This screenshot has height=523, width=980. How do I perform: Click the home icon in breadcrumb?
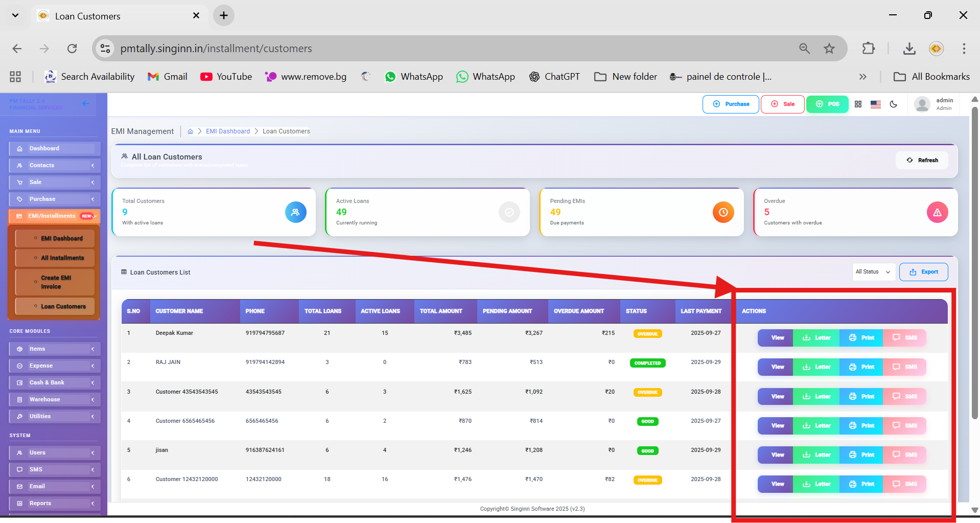click(x=190, y=131)
